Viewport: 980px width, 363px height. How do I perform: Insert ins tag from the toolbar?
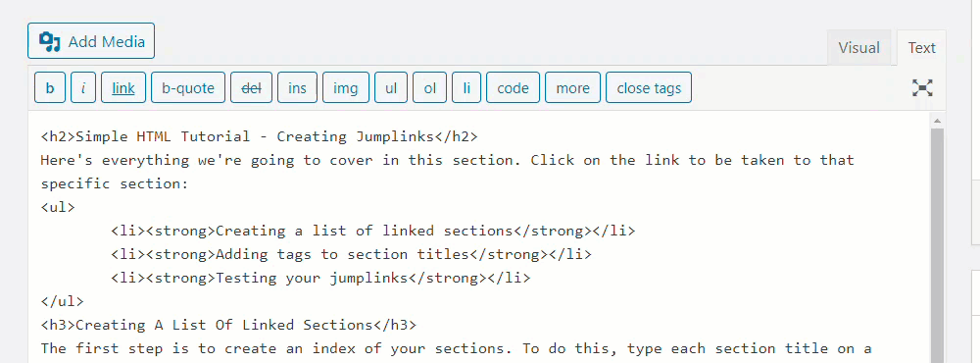pos(298,87)
